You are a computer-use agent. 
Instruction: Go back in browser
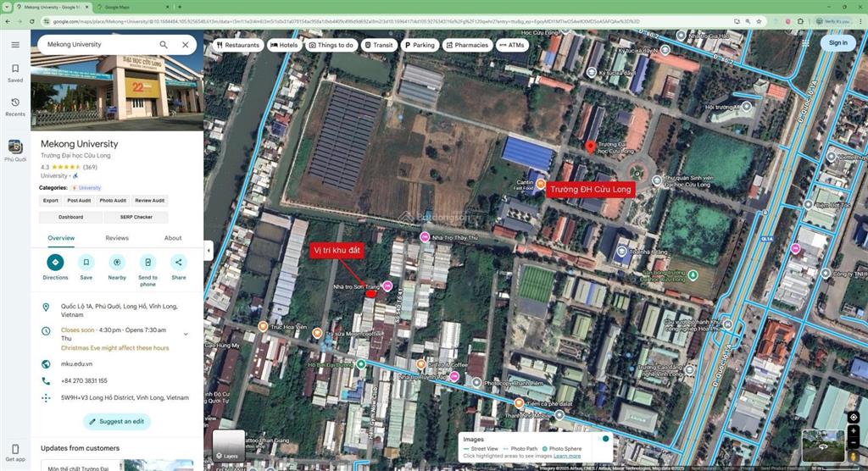[x=8, y=21]
